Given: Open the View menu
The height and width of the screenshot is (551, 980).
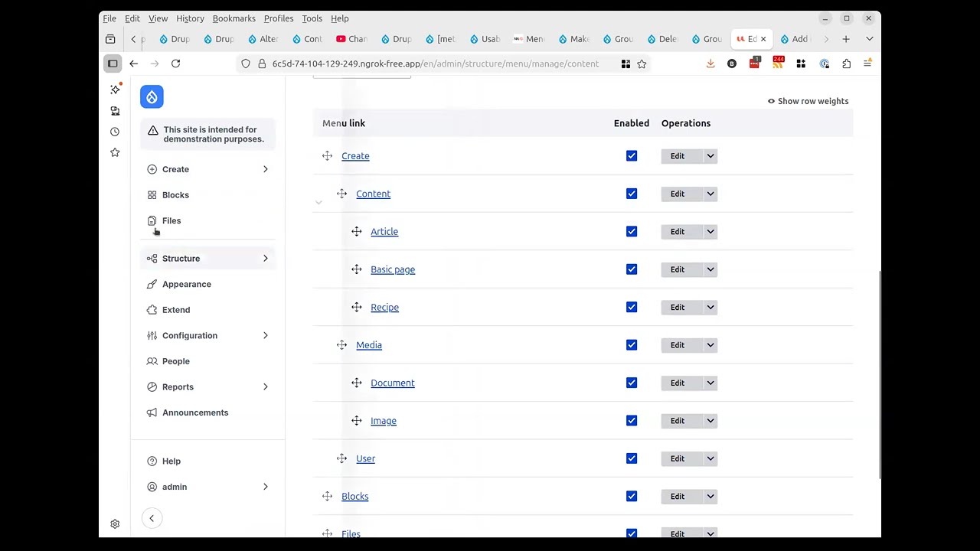Looking at the screenshot, I should point(158,18).
